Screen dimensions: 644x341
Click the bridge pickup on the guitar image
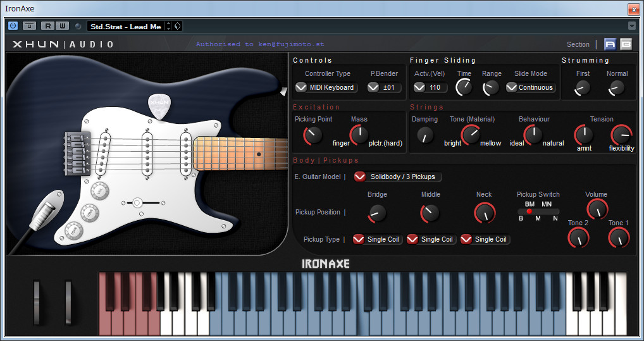pos(104,154)
